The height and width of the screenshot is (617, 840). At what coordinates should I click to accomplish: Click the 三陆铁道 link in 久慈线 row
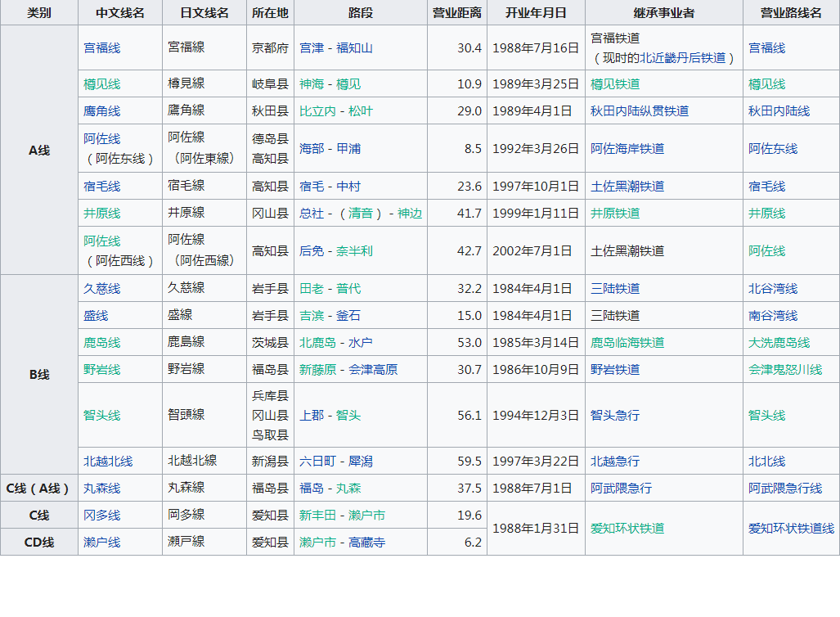click(x=615, y=288)
